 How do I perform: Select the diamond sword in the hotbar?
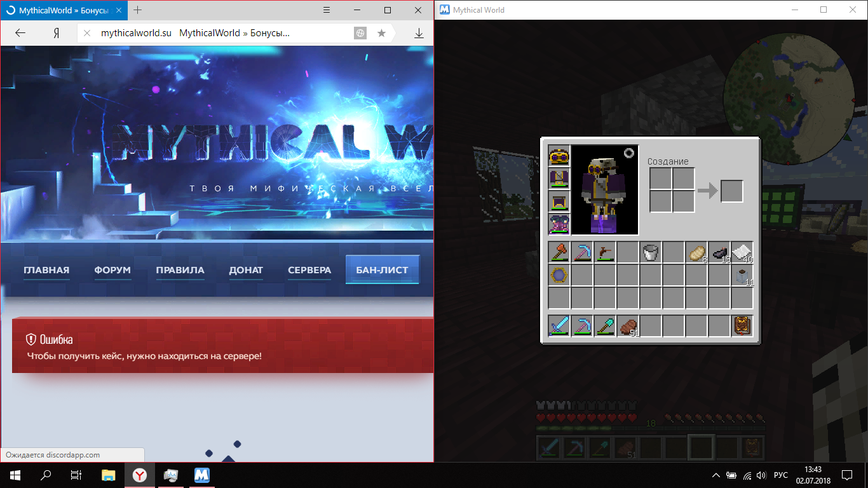click(x=559, y=326)
